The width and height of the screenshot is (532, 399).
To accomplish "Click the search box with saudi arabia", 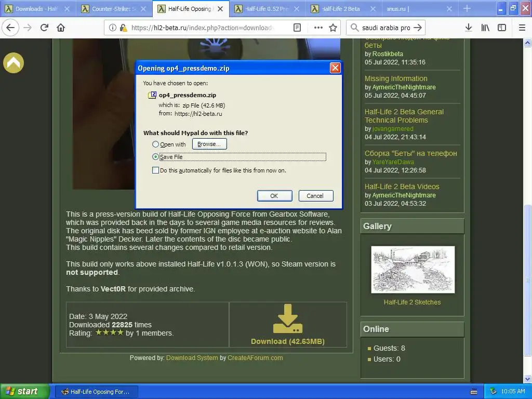I will pyautogui.click(x=386, y=28).
